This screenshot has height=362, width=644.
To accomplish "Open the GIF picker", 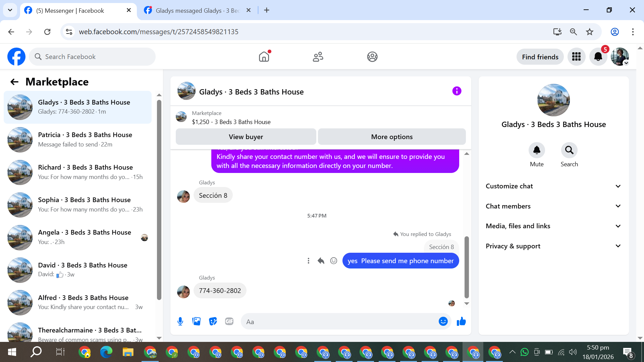I will [229, 321].
